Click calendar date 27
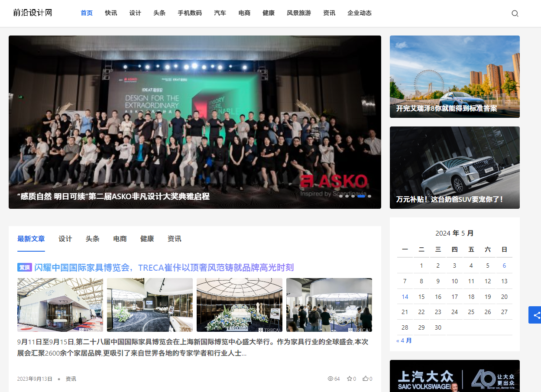 click(x=504, y=312)
